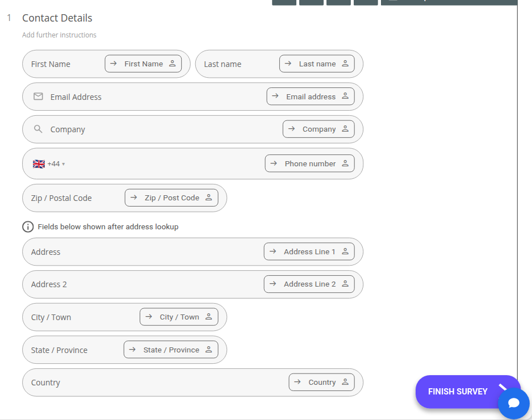Click the arrow icon in Address Line 2 button
532x420 pixels.
(273, 284)
